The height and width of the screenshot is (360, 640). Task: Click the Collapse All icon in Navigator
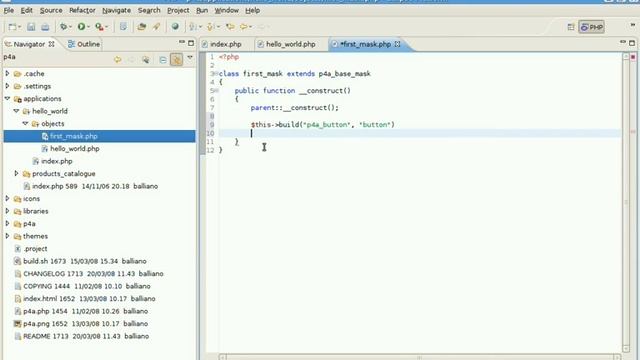(163, 60)
